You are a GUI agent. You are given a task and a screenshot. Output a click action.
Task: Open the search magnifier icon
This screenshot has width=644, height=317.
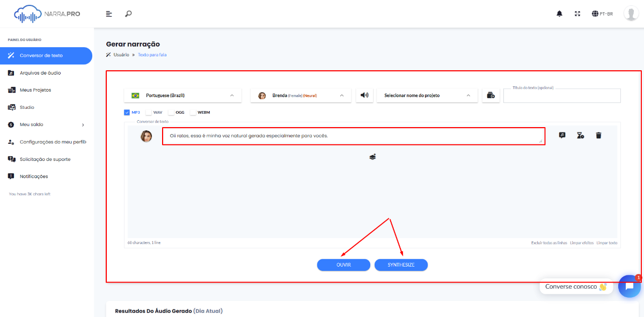pyautogui.click(x=128, y=14)
